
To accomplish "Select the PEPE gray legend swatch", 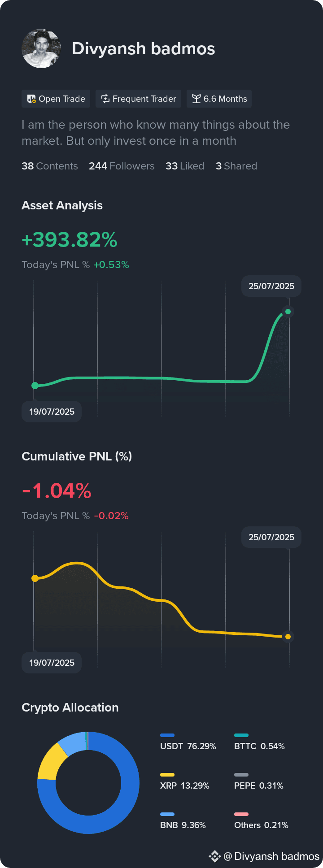I will tap(241, 775).
